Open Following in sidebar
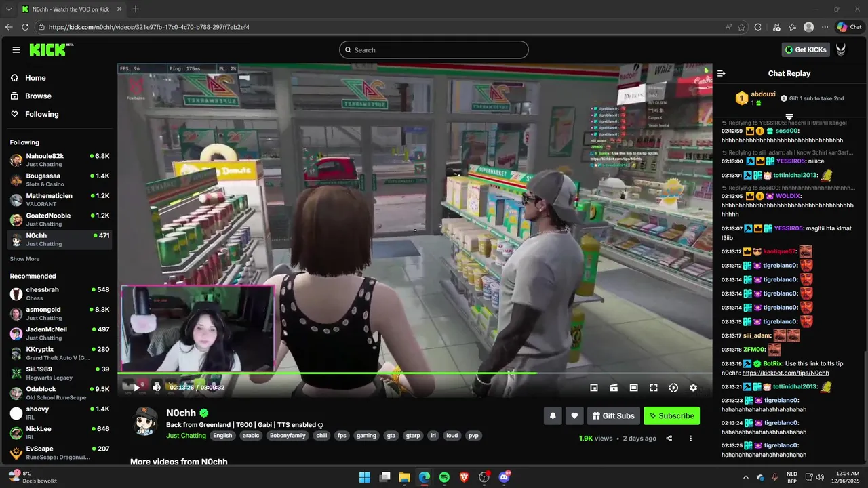Viewport: 868px width, 488px height. coord(35,114)
